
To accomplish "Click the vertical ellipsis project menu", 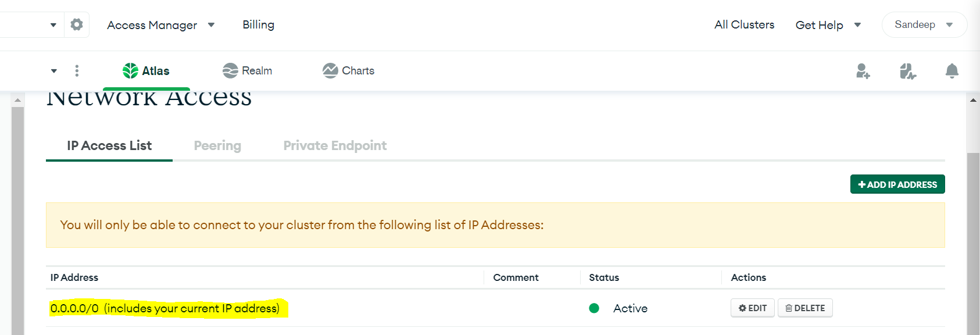I will coord(76,70).
